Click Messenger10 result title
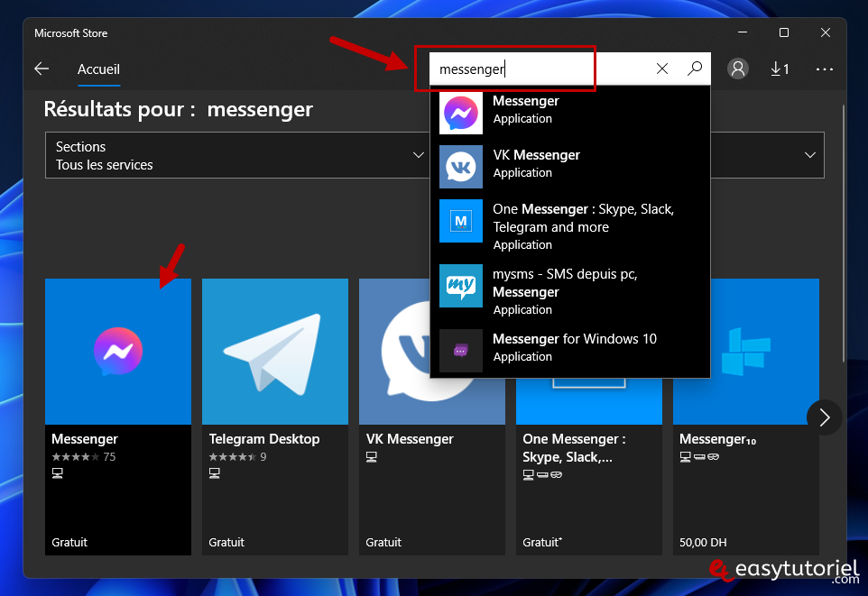The height and width of the screenshot is (596, 868). [717, 439]
